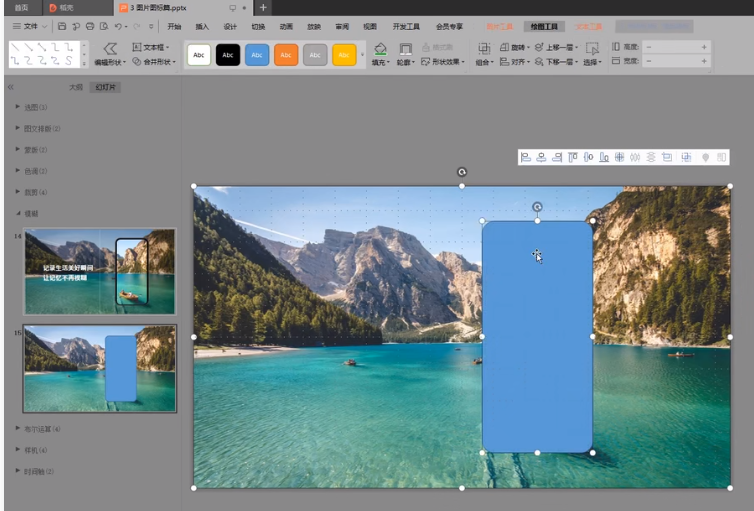Open the Insert (插入) ribbon tab
This screenshot has width=754, height=511.
point(202,26)
